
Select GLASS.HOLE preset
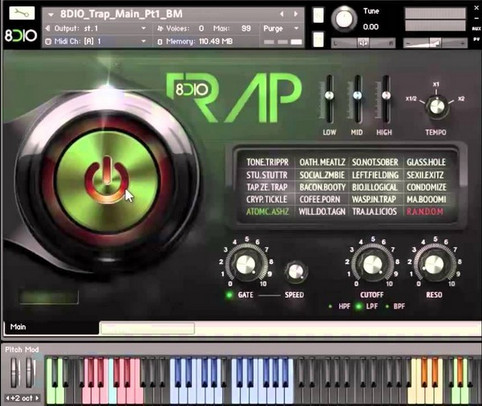426,162
